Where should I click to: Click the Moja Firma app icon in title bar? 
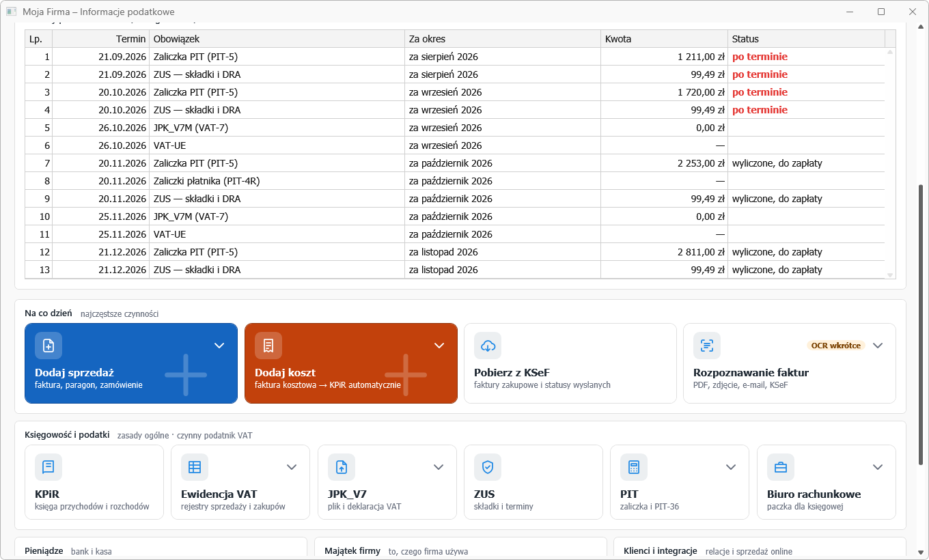12,12
